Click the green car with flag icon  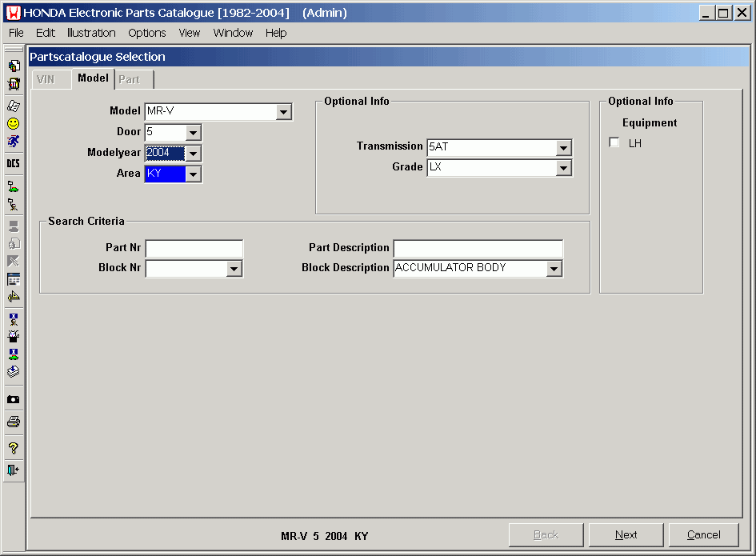point(14,186)
